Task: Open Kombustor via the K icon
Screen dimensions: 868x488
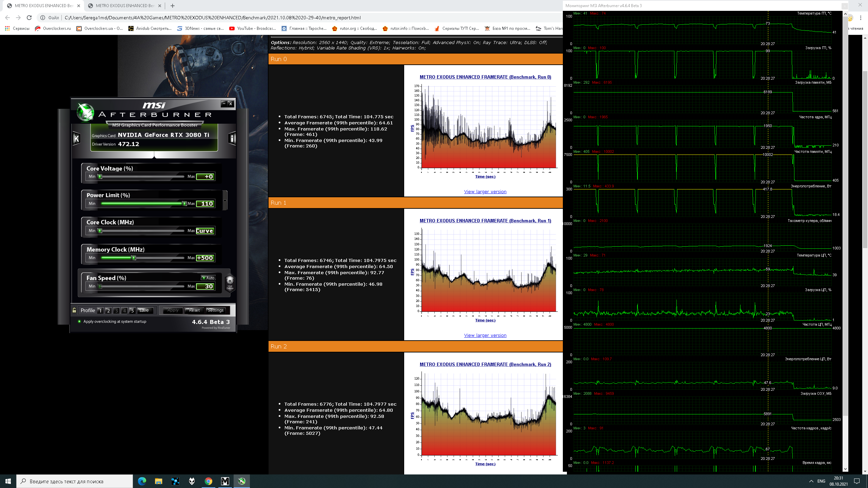Action: click(x=76, y=138)
